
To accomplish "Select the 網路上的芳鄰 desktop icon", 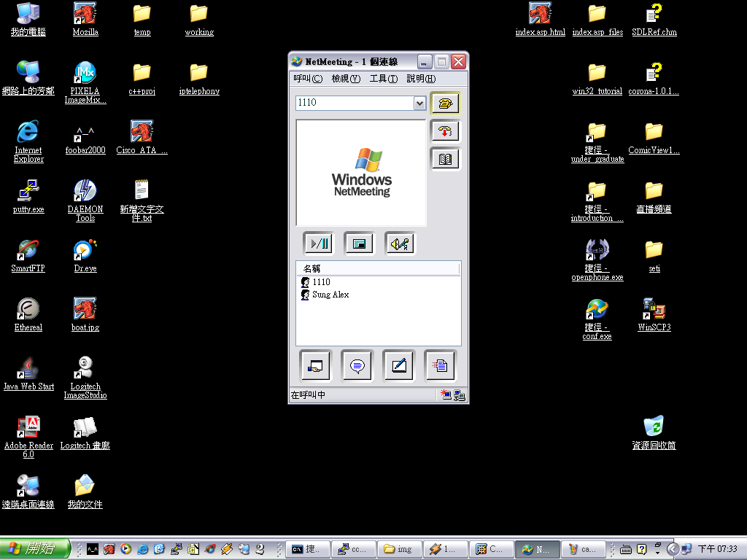I will coord(28,79).
